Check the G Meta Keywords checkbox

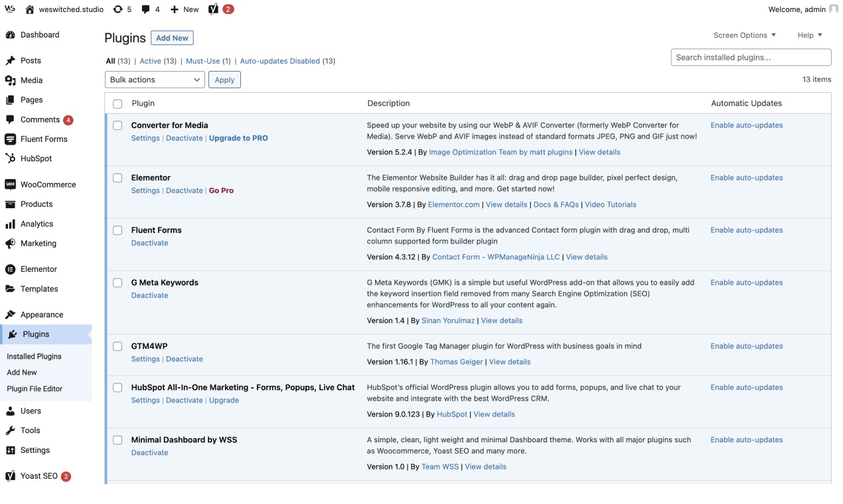(117, 283)
